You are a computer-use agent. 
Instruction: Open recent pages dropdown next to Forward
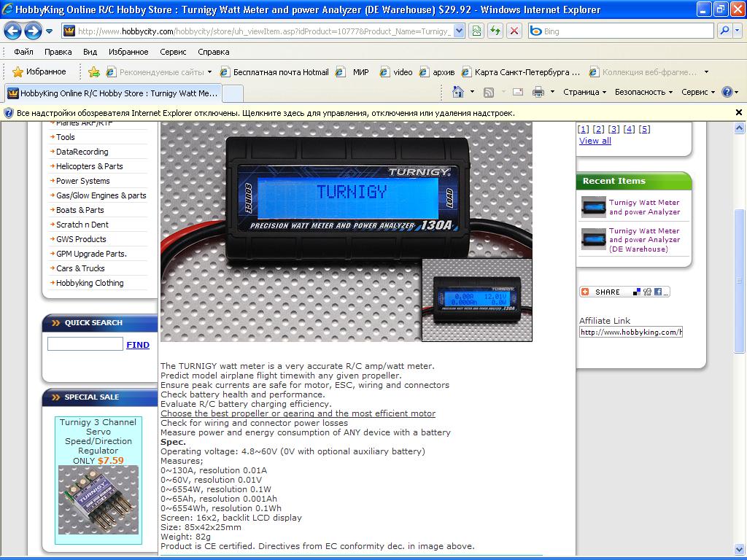(49, 31)
